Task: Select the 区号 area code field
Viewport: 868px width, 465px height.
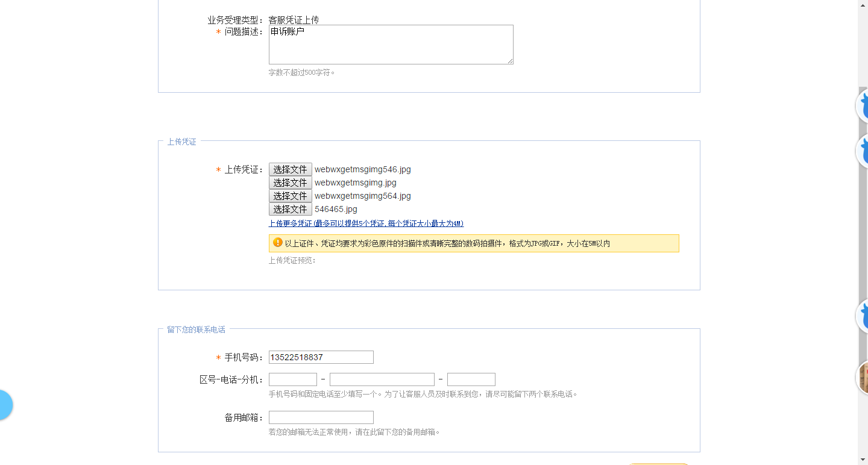Action: 292,379
